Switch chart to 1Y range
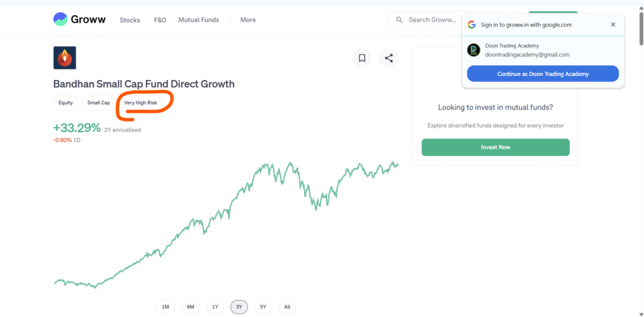The width and height of the screenshot is (644, 317). coord(215,307)
